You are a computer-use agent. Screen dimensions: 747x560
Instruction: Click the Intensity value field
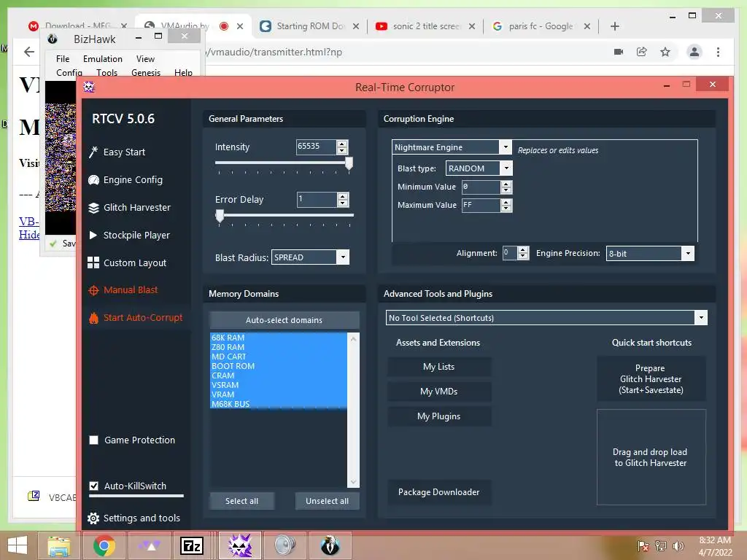tap(317, 146)
